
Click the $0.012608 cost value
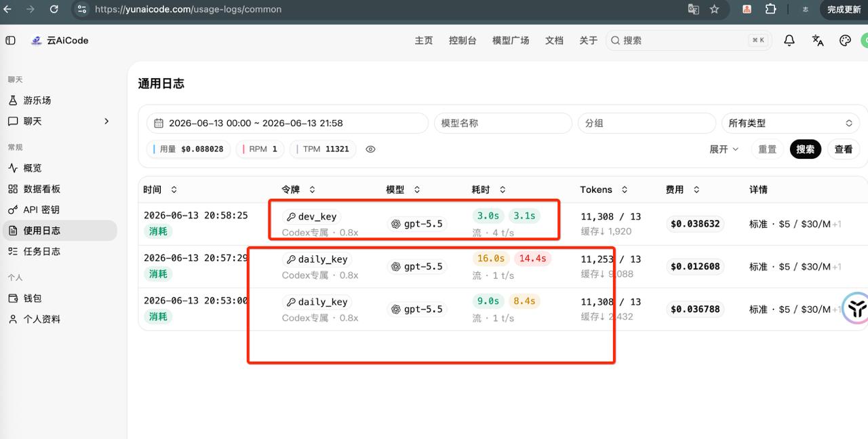coord(695,267)
